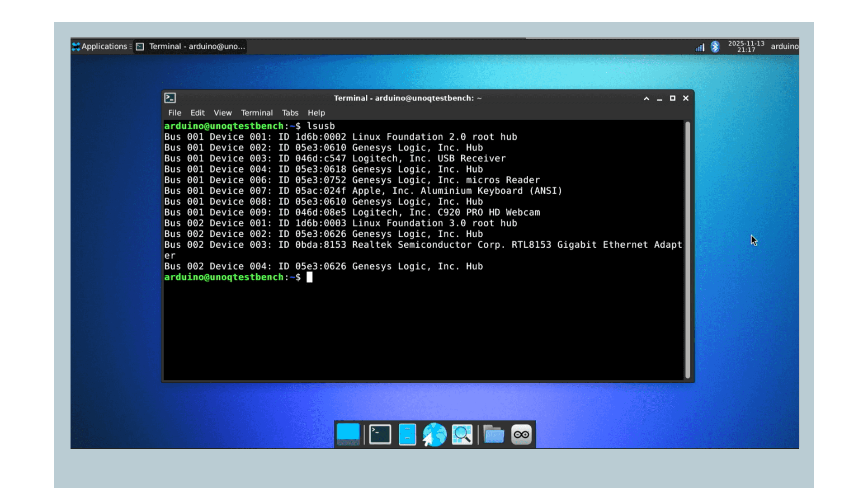Open the Bluetooth icon in the top panel
Screen dimensions: 868x488
click(716, 47)
